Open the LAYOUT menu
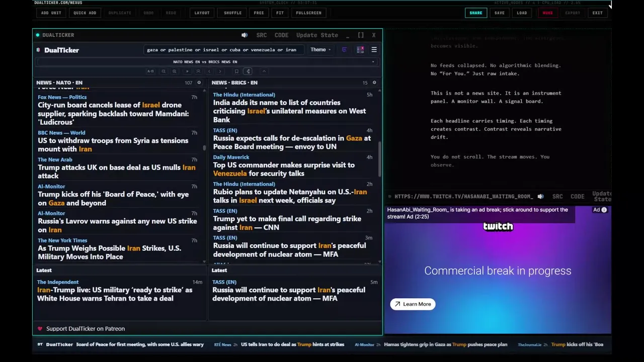The width and height of the screenshot is (644, 362). [202, 13]
